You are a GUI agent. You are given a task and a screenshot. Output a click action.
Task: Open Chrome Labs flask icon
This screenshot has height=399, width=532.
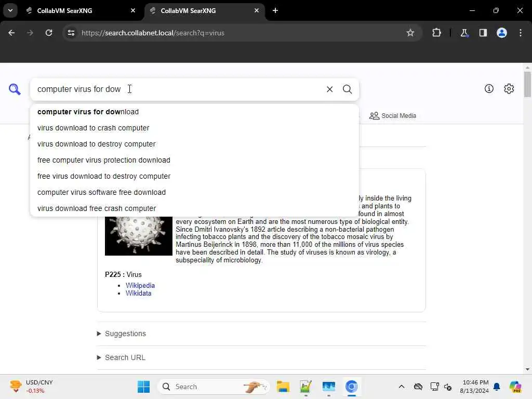(464, 33)
